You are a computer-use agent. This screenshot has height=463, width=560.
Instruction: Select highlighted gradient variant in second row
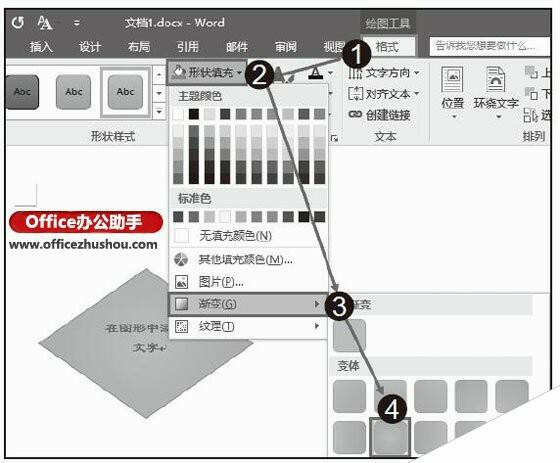pos(390,438)
